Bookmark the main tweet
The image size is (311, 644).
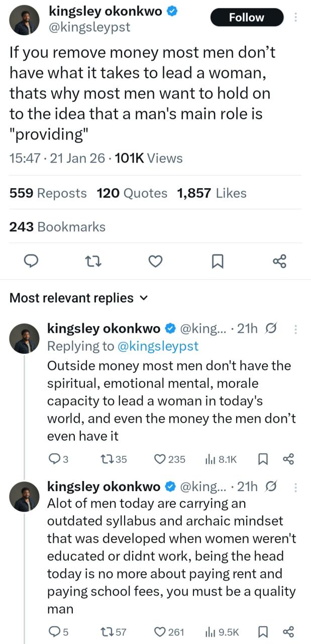click(218, 261)
